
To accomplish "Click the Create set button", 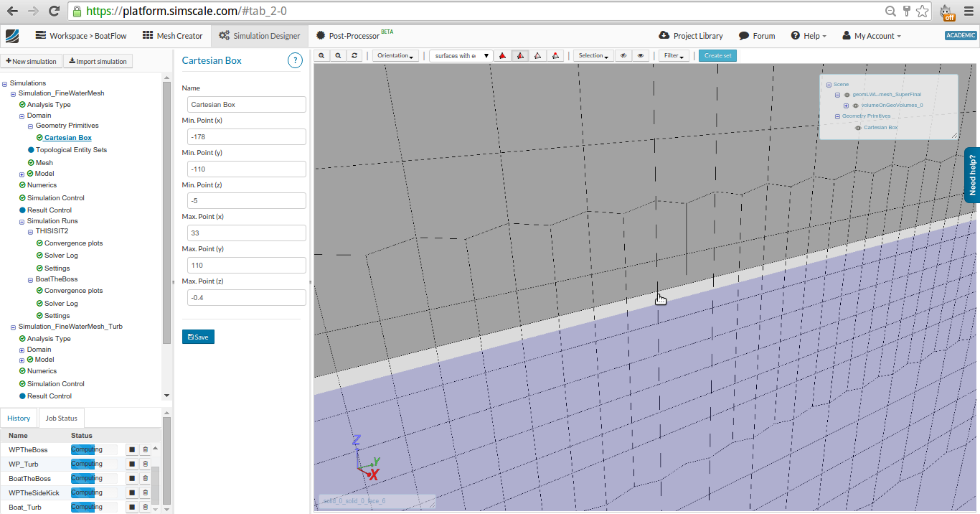I will (717, 56).
